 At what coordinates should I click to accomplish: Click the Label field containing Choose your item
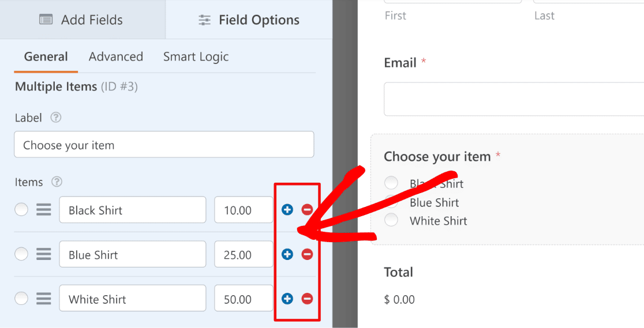tap(164, 145)
